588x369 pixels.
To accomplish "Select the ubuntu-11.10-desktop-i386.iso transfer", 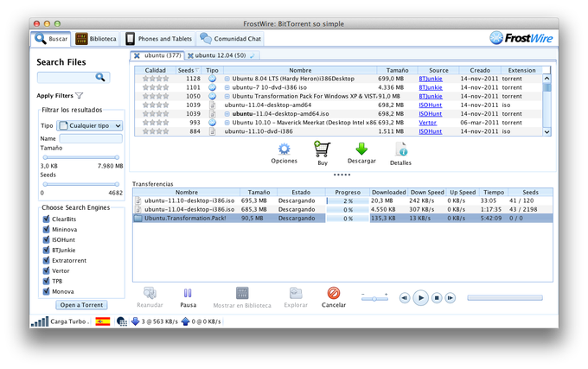I will point(342,200).
